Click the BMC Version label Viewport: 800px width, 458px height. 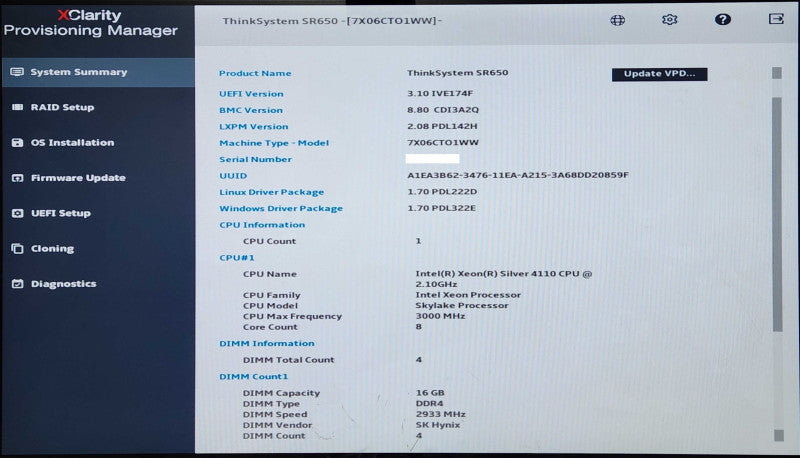251,110
